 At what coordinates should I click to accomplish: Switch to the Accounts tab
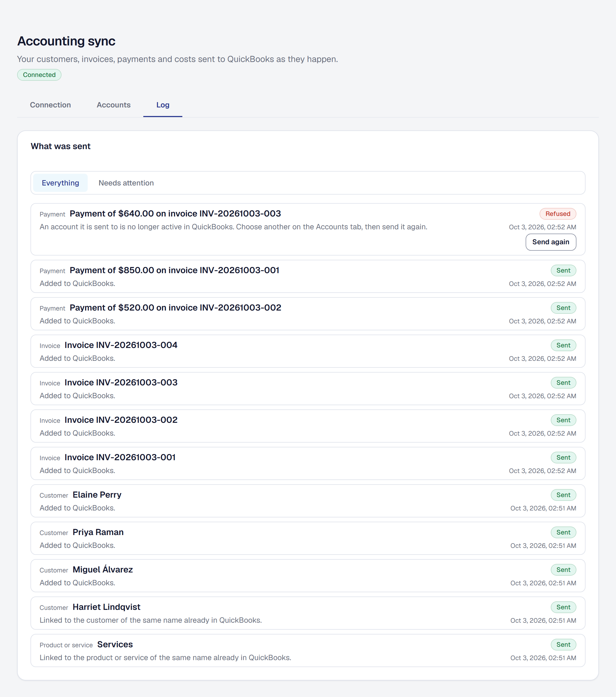114,105
